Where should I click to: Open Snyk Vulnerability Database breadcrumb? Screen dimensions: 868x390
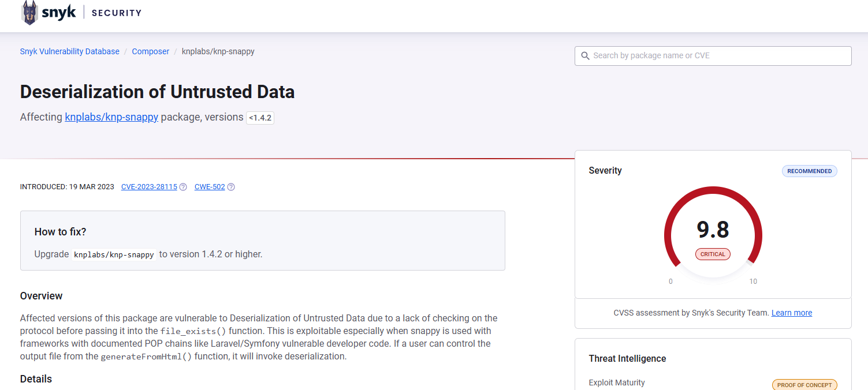click(69, 51)
